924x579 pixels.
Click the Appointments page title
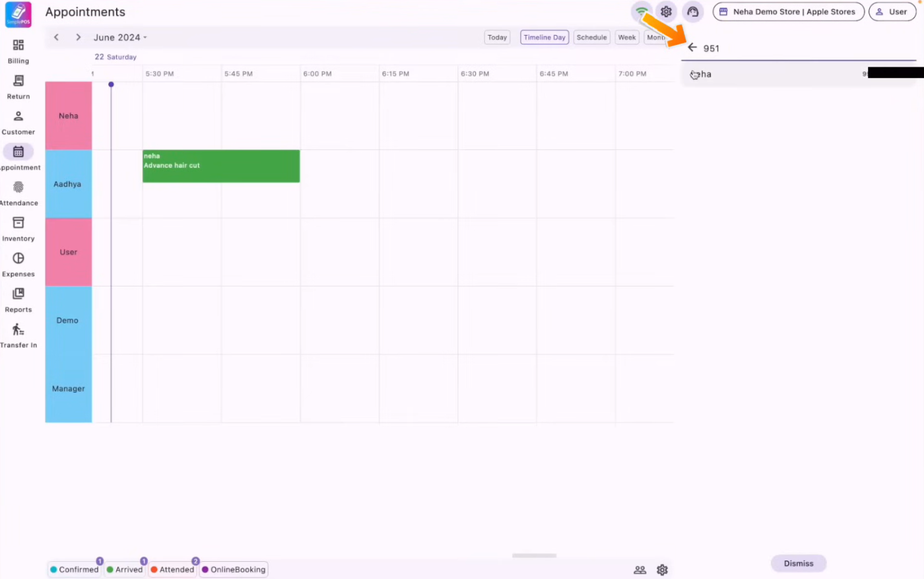[85, 12]
